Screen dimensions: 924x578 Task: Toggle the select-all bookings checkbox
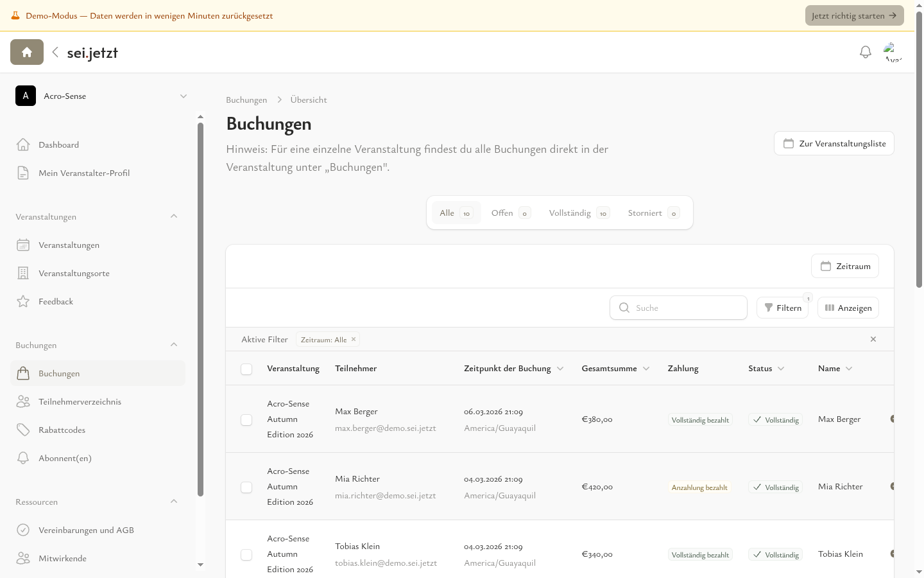[x=246, y=369]
